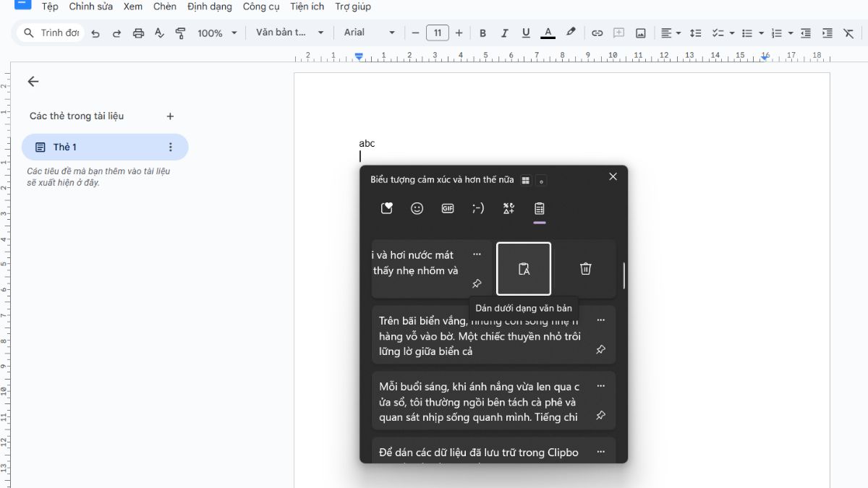This screenshot has width=868, height=488.
Task: Toggle underline formatting
Action: pyautogui.click(x=526, y=33)
